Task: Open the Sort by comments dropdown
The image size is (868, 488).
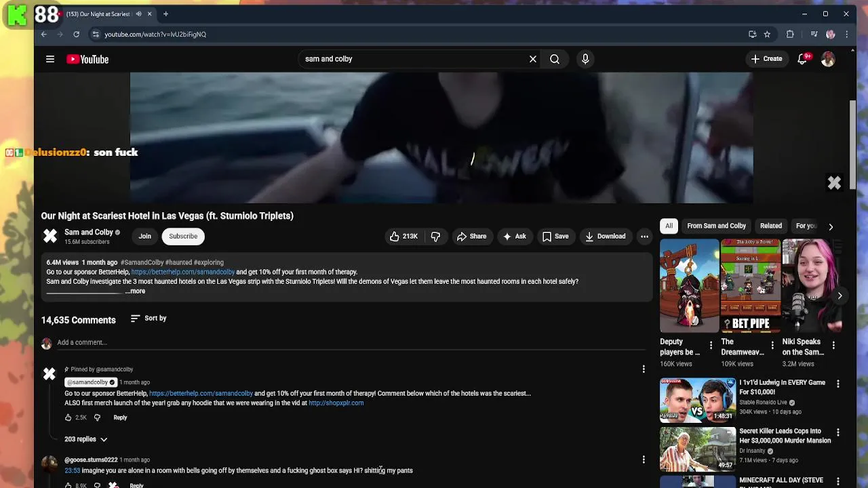Action: click(x=149, y=318)
